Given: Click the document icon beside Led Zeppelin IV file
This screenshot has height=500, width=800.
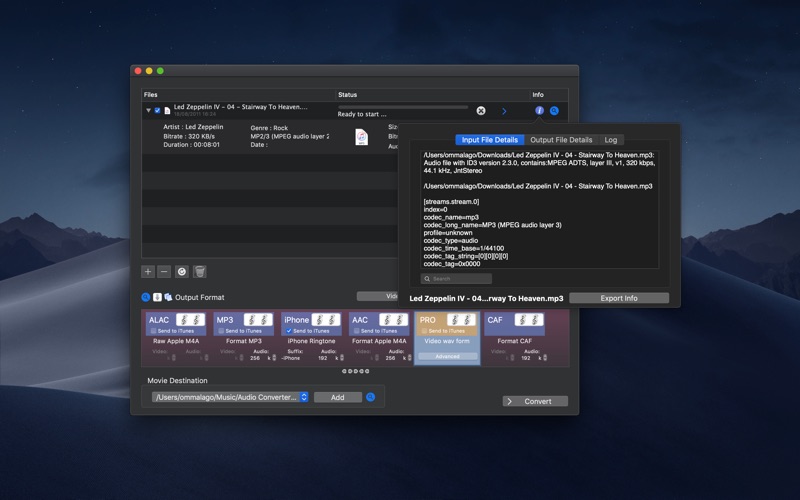Looking at the screenshot, I should 167,111.
